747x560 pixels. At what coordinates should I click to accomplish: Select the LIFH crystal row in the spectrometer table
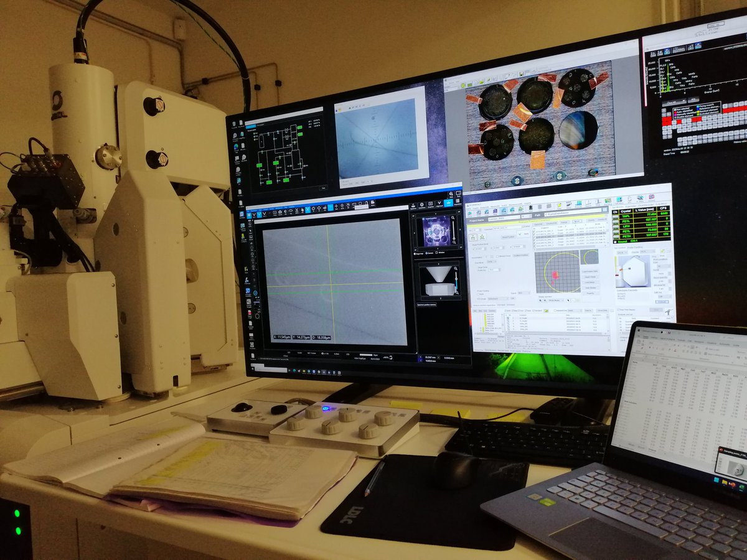click(x=641, y=226)
